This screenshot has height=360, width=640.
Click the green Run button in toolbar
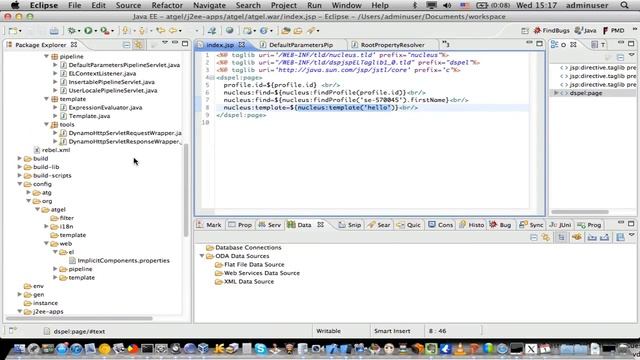coord(88,31)
